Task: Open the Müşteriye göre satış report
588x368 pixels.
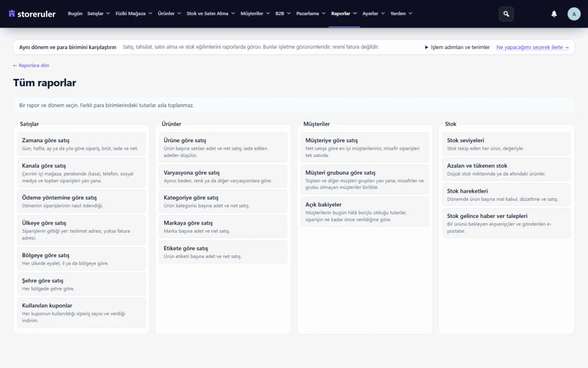Action: [x=365, y=147]
